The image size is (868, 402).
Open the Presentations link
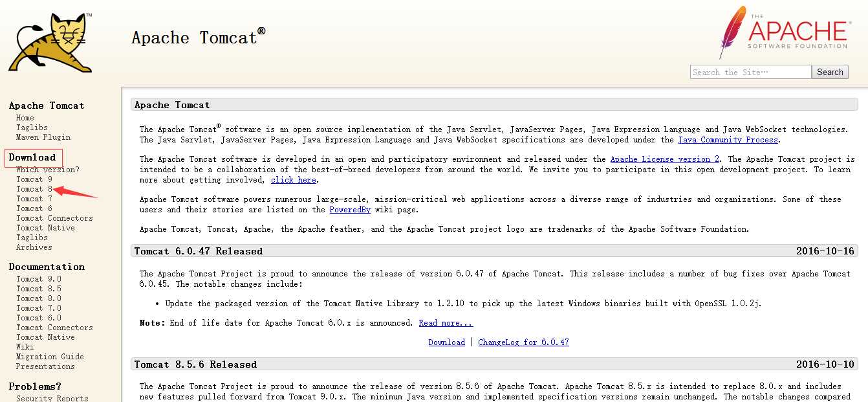click(x=45, y=366)
